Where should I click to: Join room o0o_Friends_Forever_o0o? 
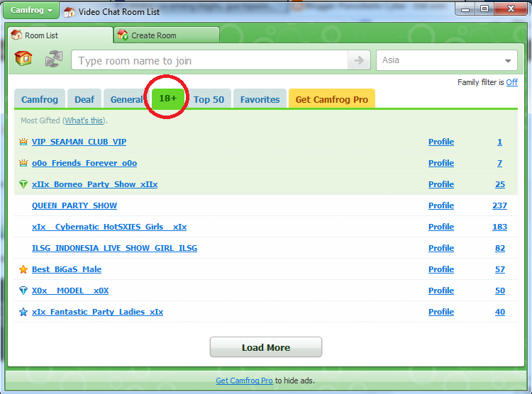84,163
